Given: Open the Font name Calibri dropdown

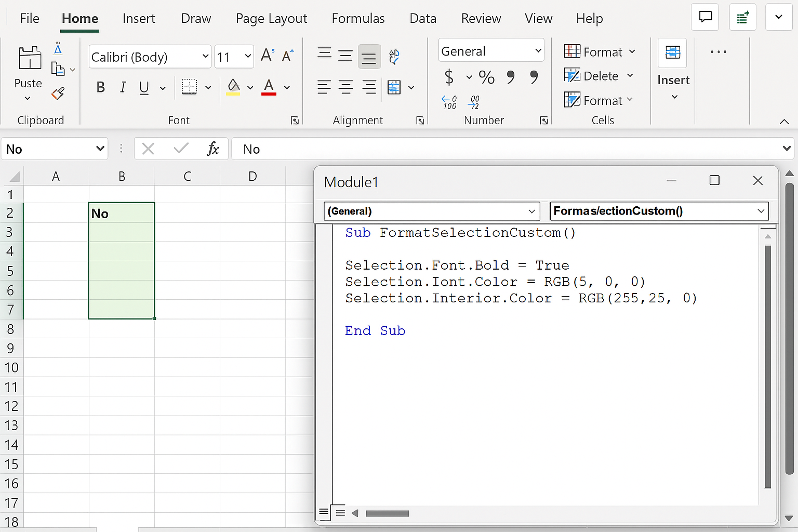Looking at the screenshot, I should pos(206,56).
